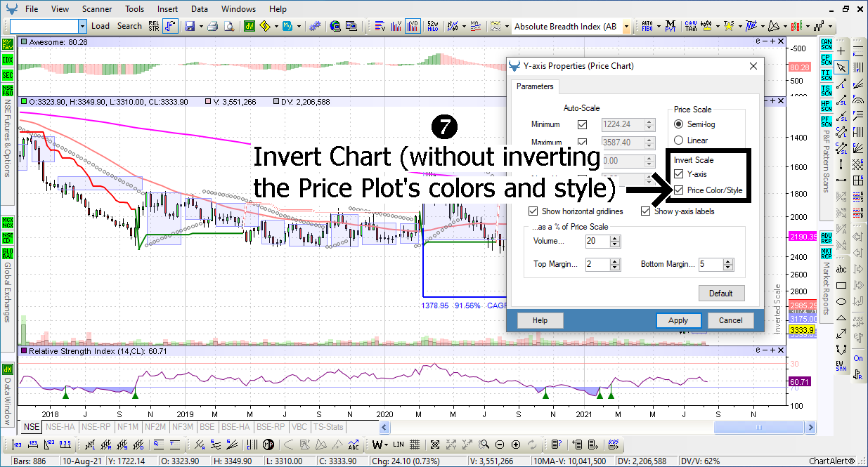The width and height of the screenshot is (868, 467).
Task: Click the T&S star icon
Action: point(730,26)
